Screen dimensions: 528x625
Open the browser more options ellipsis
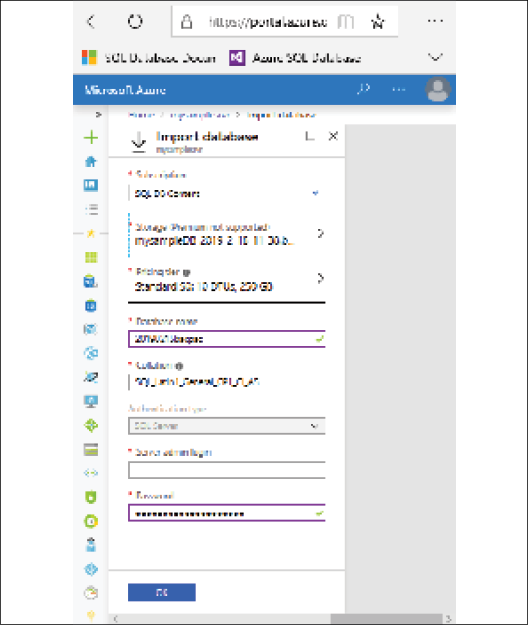coord(435,21)
